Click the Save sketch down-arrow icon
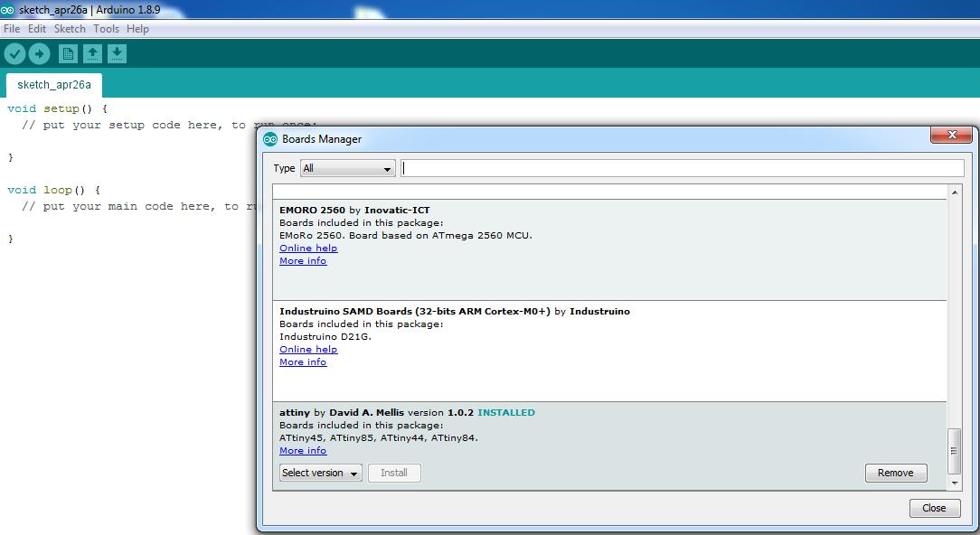980x535 pixels. tap(117, 53)
